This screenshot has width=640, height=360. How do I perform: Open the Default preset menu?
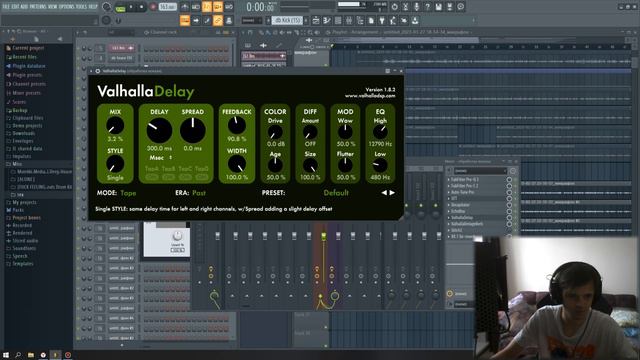pos(336,193)
